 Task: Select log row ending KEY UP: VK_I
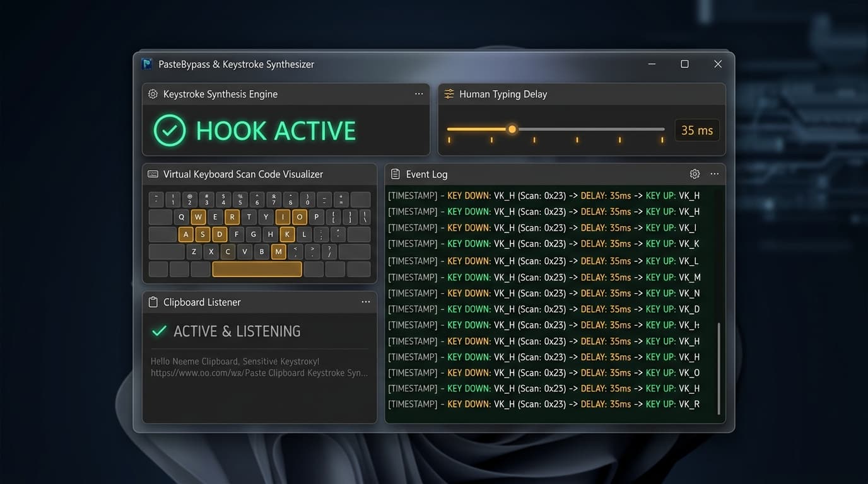coord(542,228)
